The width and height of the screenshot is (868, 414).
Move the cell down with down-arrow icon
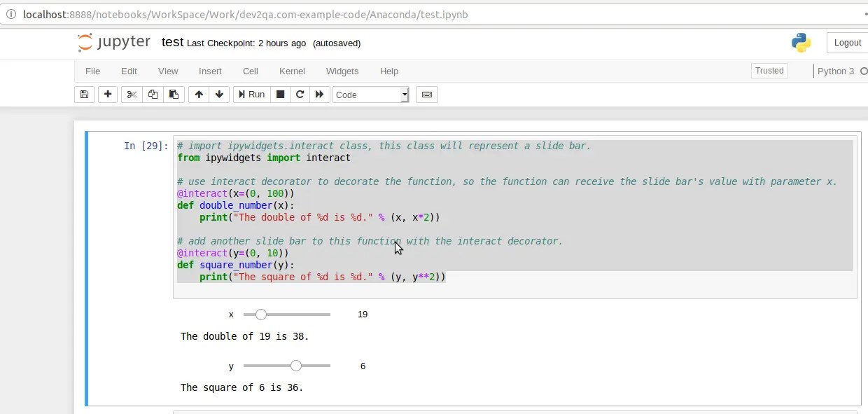click(219, 94)
